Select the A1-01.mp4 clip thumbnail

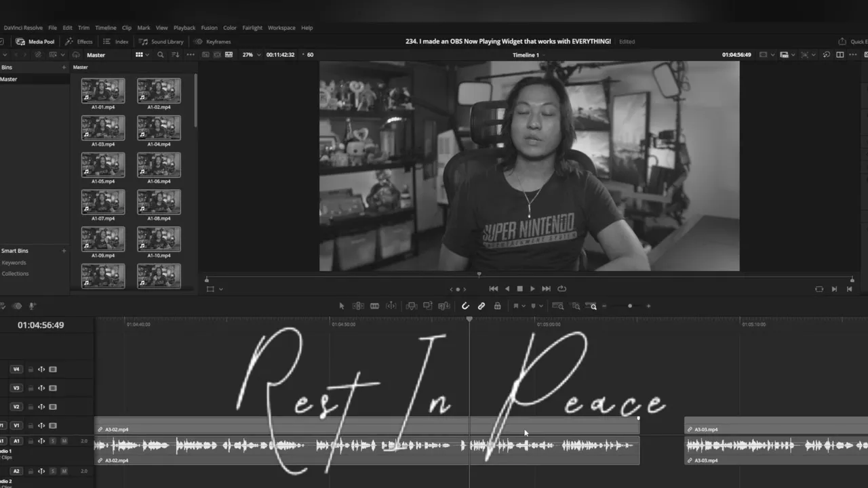[x=103, y=91]
